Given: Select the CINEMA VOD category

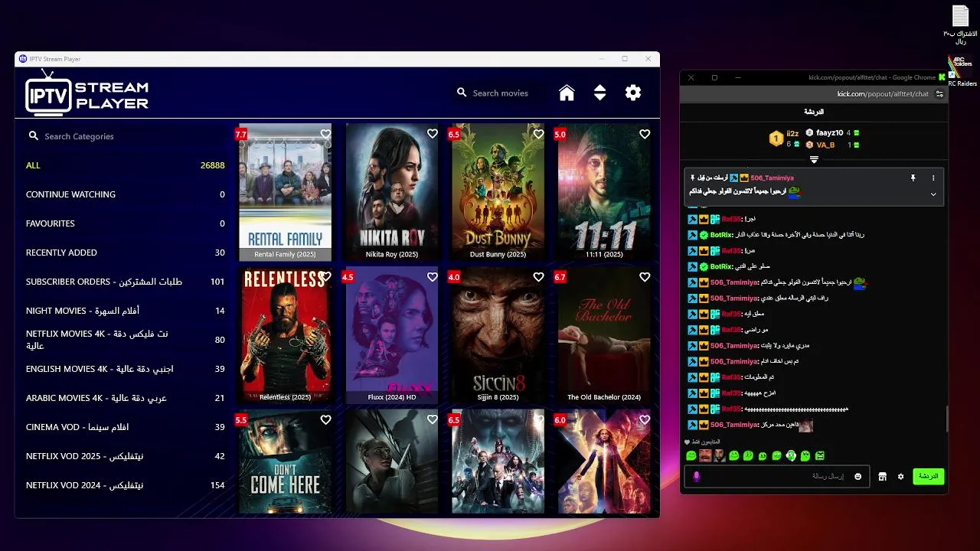Looking at the screenshot, I should (x=126, y=427).
